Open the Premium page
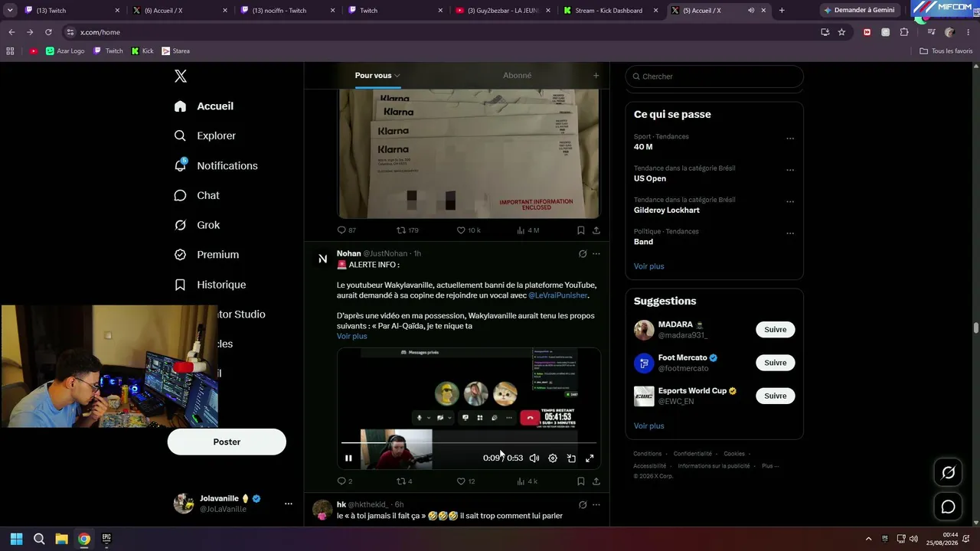 [207, 255]
